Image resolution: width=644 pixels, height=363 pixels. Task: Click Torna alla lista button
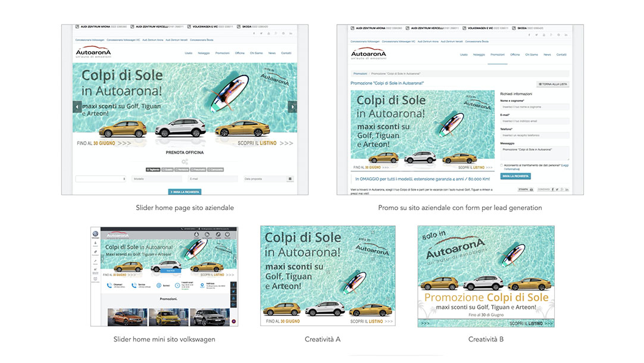pos(553,84)
